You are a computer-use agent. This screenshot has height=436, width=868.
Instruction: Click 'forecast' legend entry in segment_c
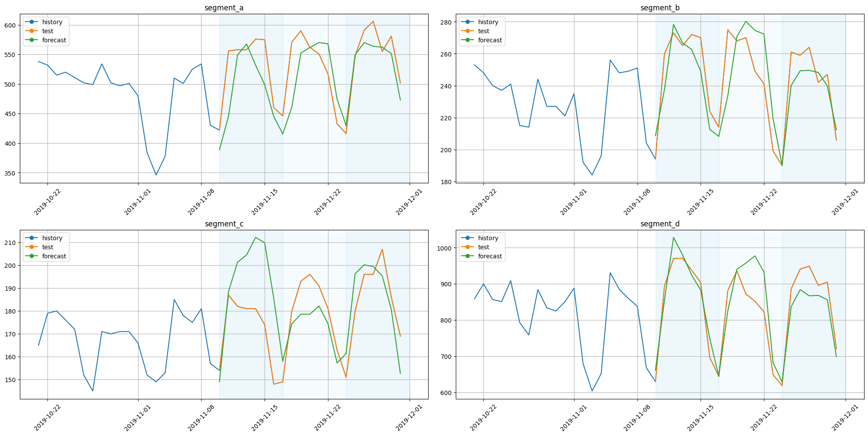coord(46,256)
